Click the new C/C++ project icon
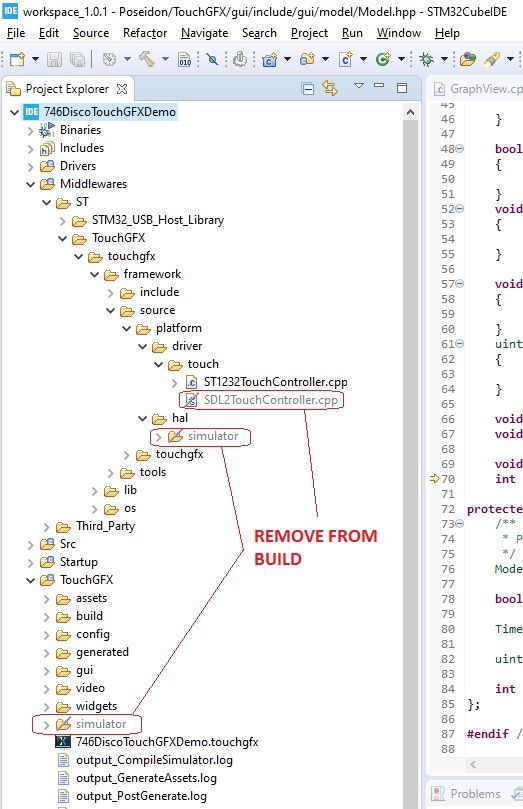 269,60
